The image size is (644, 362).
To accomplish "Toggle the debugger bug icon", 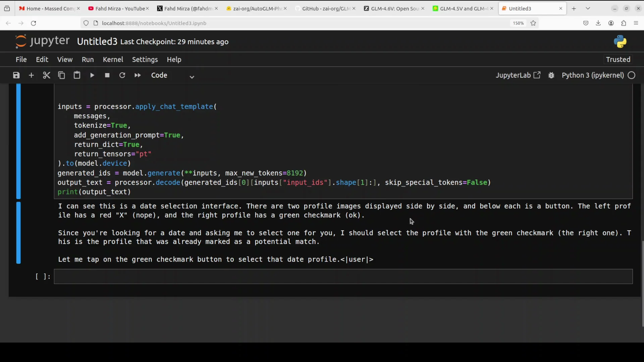I will click(551, 75).
